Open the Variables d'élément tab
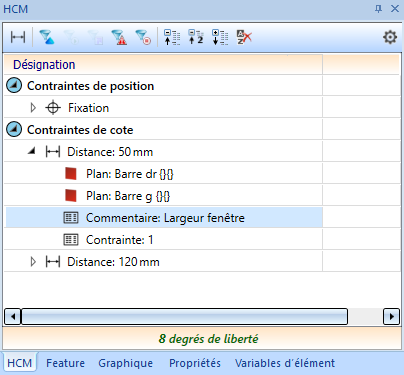Viewport: 404px width, 375px height. pos(285,363)
